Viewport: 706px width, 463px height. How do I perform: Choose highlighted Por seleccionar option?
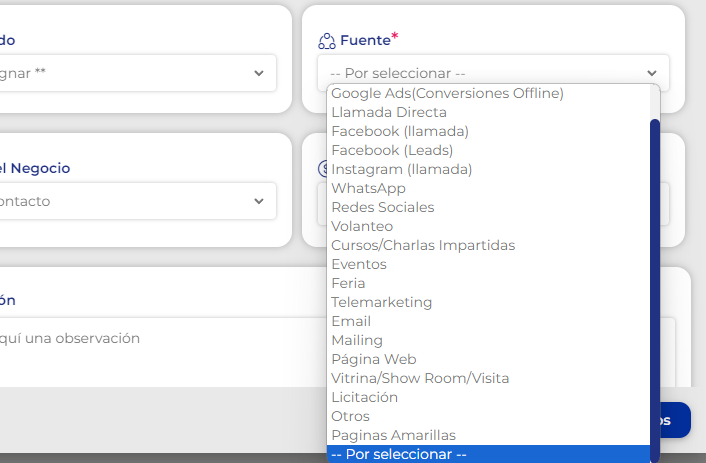399,454
